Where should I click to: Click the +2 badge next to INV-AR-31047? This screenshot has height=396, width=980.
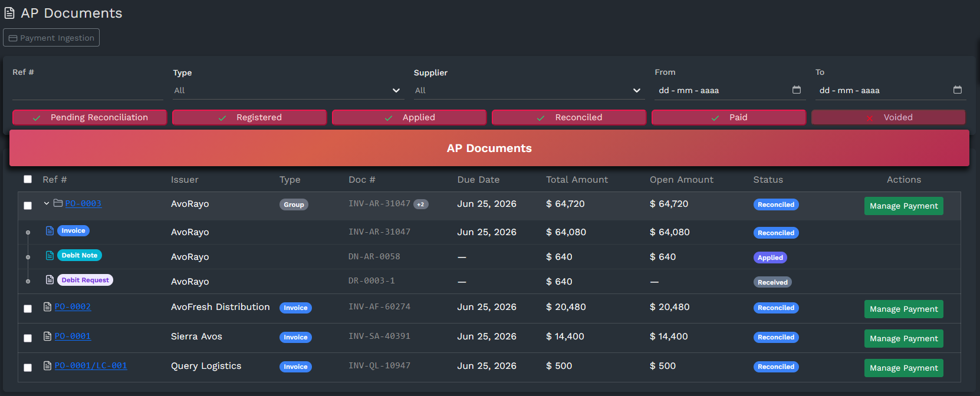coord(421,204)
